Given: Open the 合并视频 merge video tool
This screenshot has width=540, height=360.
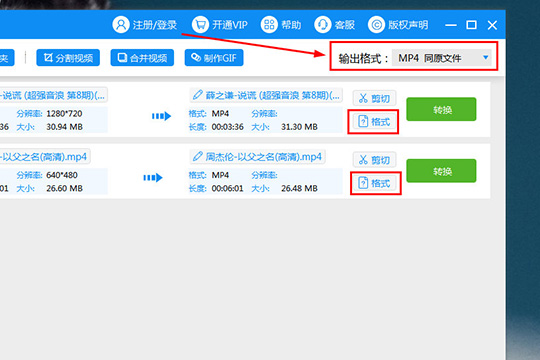Looking at the screenshot, I should click(142, 58).
